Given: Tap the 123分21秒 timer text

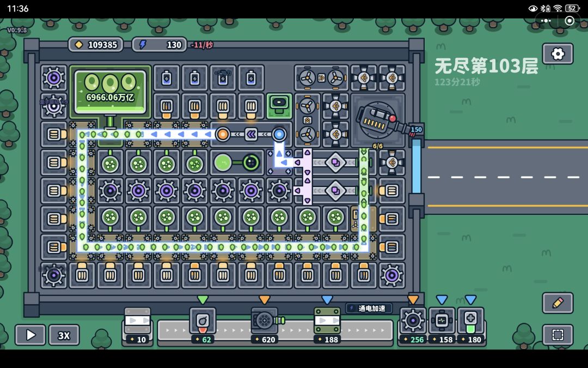Looking at the screenshot, I should (x=457, y=82).
